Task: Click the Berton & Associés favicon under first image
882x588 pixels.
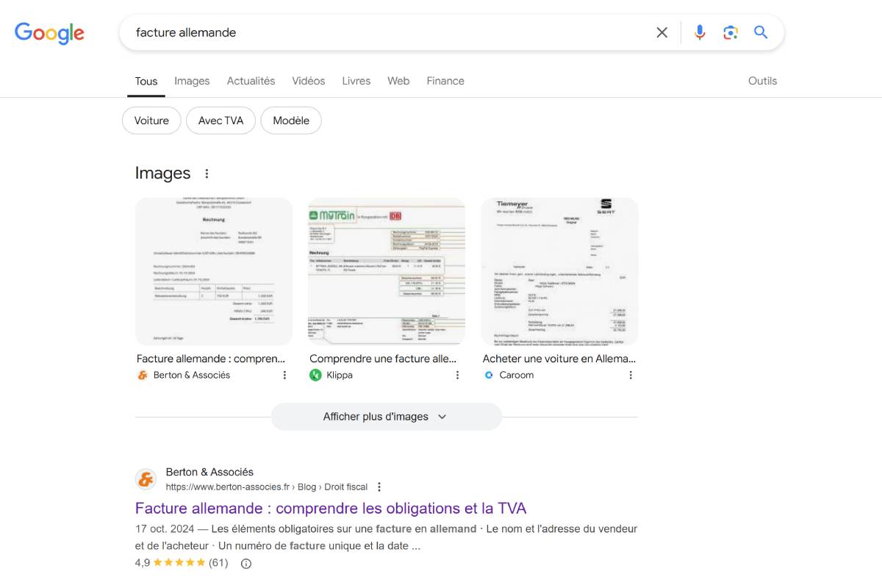Action: (x=143, y=375)
